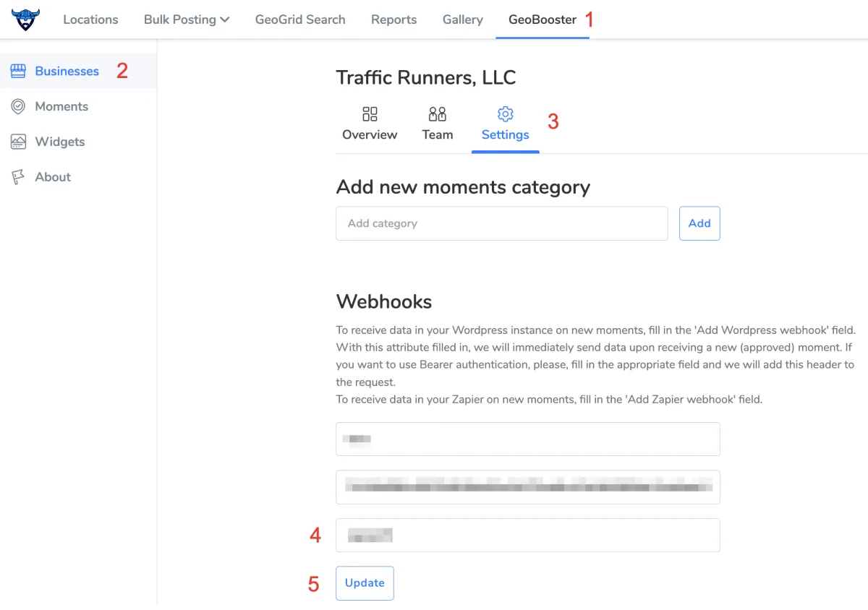The height and width of the screenshot is (610, 868).
Task: Expand the Bulk Posting dropdown arrow
Action: pyautogui.click(x=225, y=20)
